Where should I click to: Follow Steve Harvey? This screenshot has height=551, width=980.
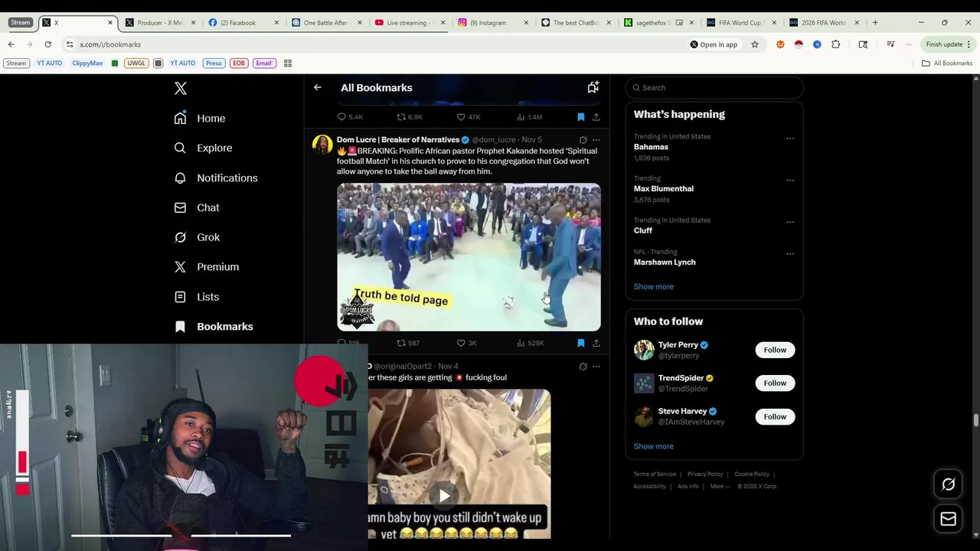(x=775, y=416)
